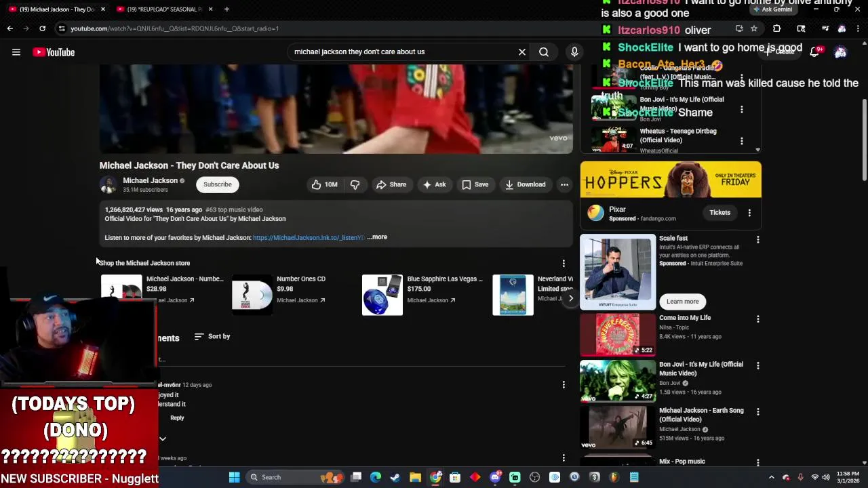The width and height of the screenshot is (868, 488).
Task: Open the Mix - Pop music playlist
Action: [682, 462]
